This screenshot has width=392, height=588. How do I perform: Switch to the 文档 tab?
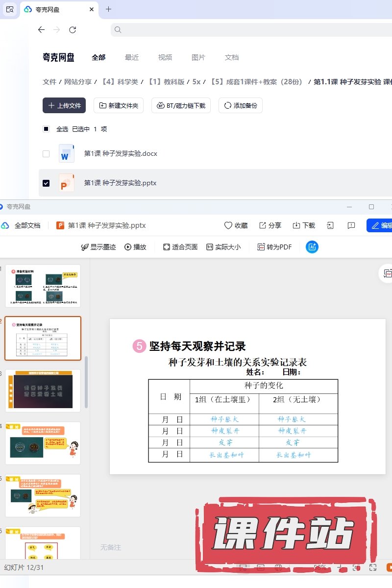(232, 57)
